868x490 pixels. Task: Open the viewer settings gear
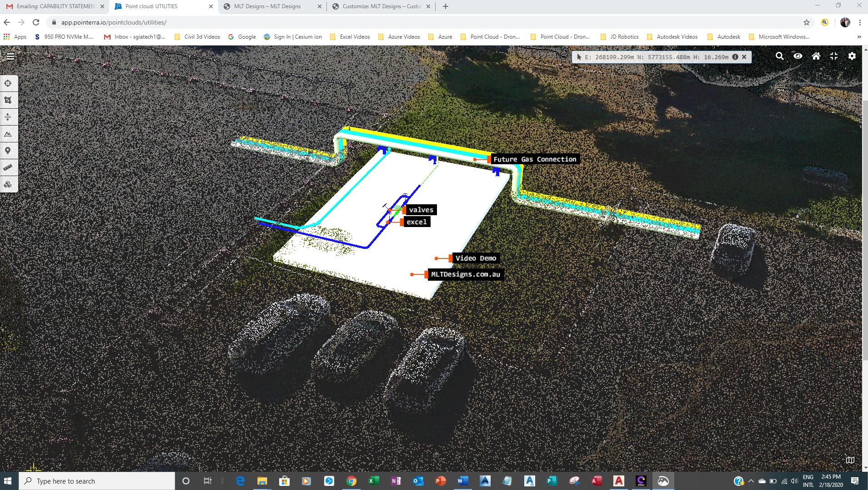pyautogui.click(x=852, y=56)
